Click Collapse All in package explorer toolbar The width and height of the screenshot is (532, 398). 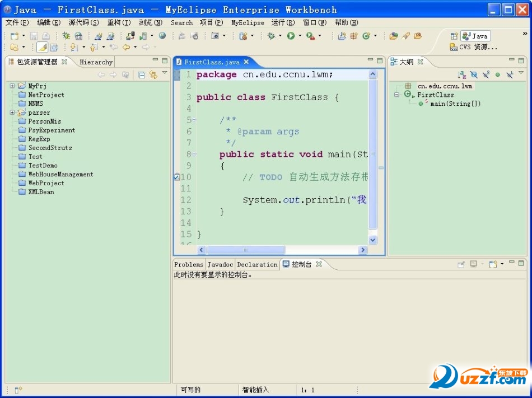pos(142,74)
